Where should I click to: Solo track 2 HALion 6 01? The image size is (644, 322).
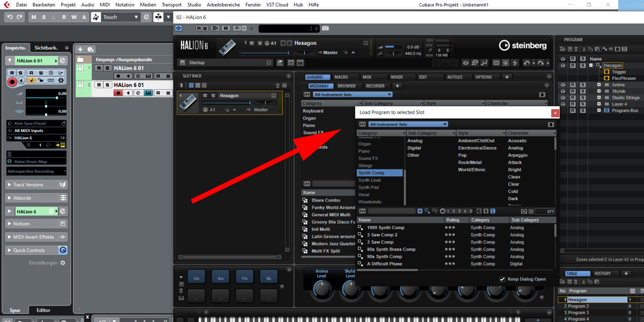(x=107, y=85)
